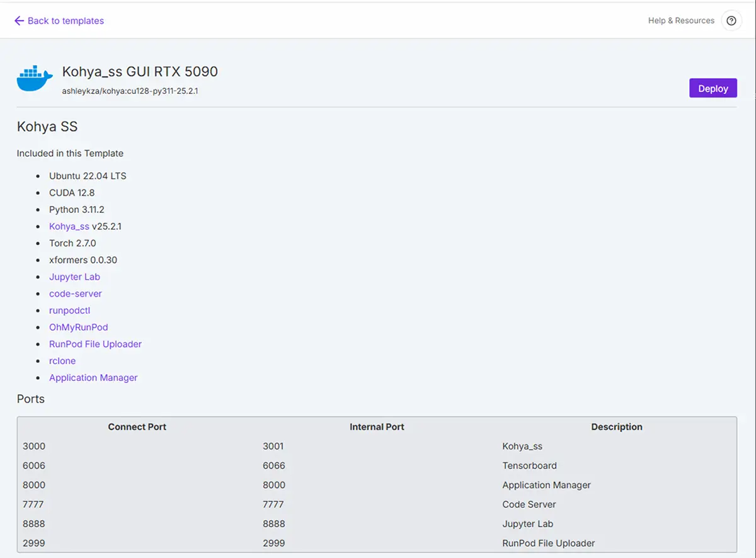756x558 pixels.
Task: Open the help question mark icon
Action: (731, 21)
